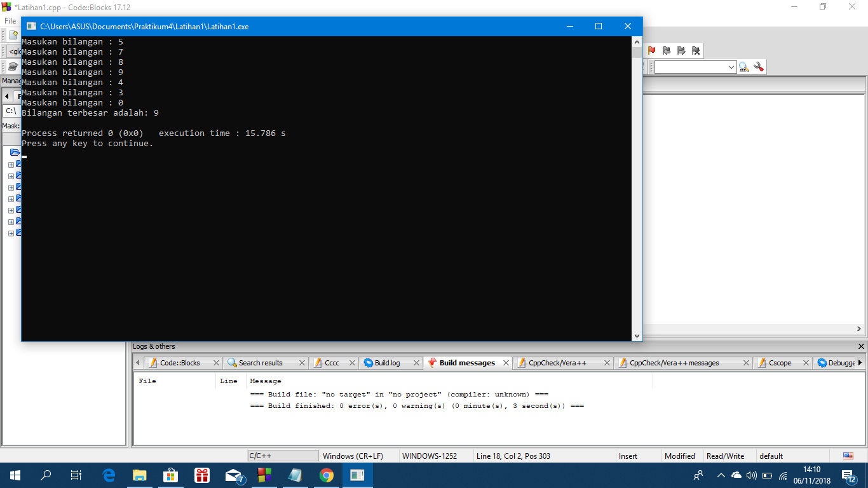
Task: Open the wrench settings icon in toolbar
Action: pyautogui.click(x=759, y=67)
